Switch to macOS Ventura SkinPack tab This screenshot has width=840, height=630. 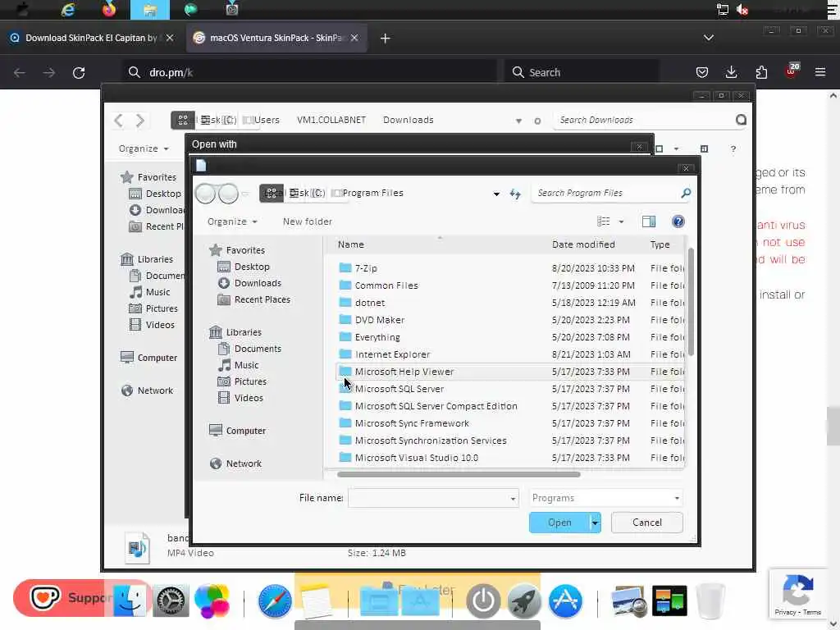pos(276,38)
